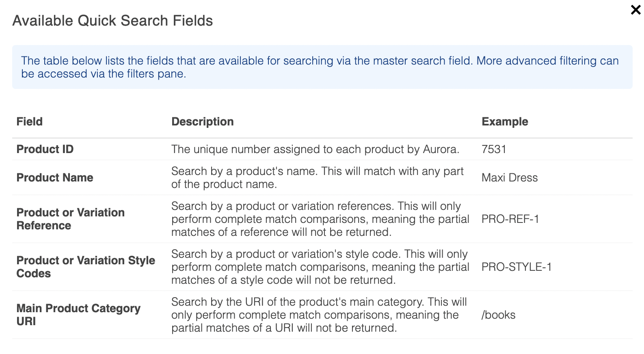Click the style code description text
This screenshot has height=354, width=644.
[320, 267]
